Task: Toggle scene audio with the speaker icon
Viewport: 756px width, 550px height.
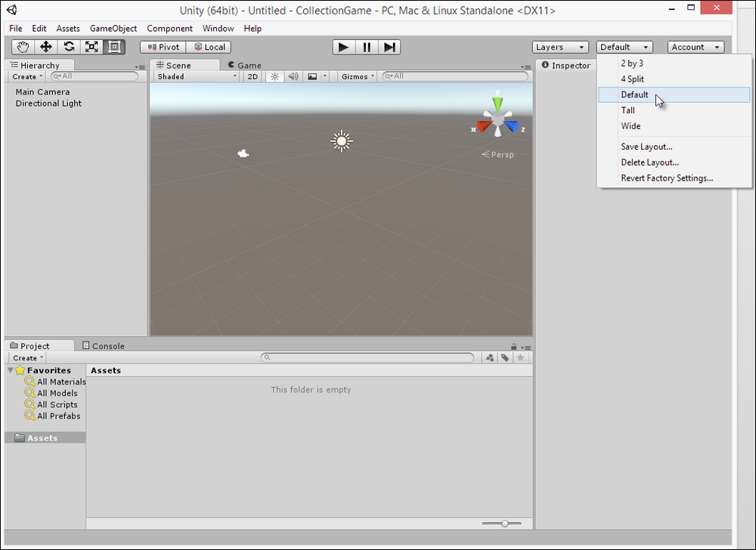Action: pyautogui.click(x=293, y=76)
